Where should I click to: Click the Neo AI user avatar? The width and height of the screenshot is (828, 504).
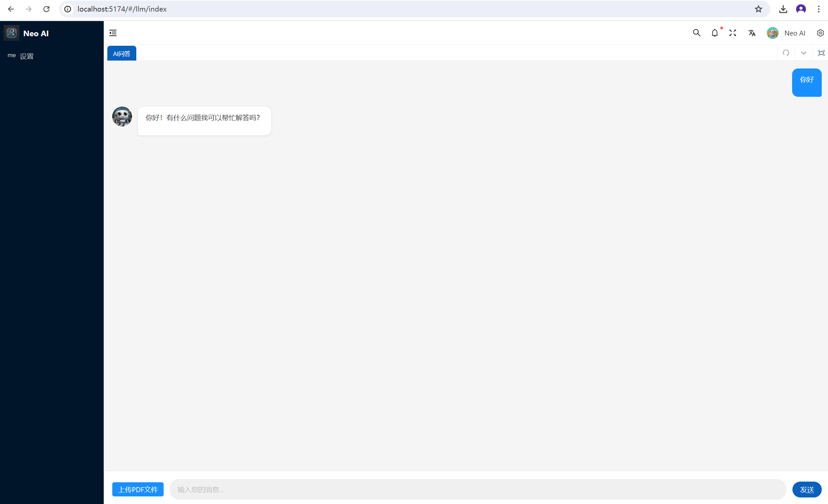pyautogui.click(x=772, y=33)
